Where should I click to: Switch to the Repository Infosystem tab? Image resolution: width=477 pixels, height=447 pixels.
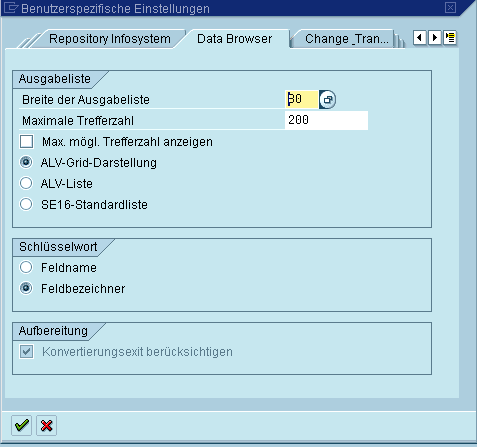point(110,39)
